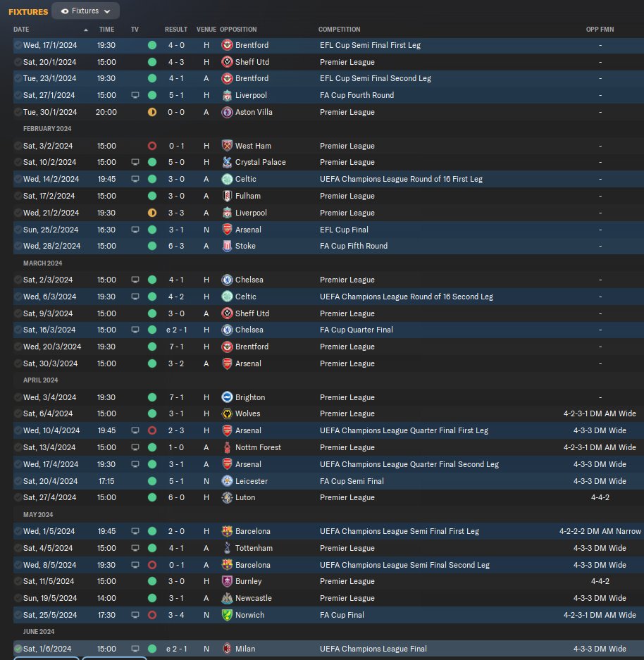Toggle checkmark on Sat, 25/5/2024 fixture
The height and width of the screenshot is (660, 644).
[18, 614]
